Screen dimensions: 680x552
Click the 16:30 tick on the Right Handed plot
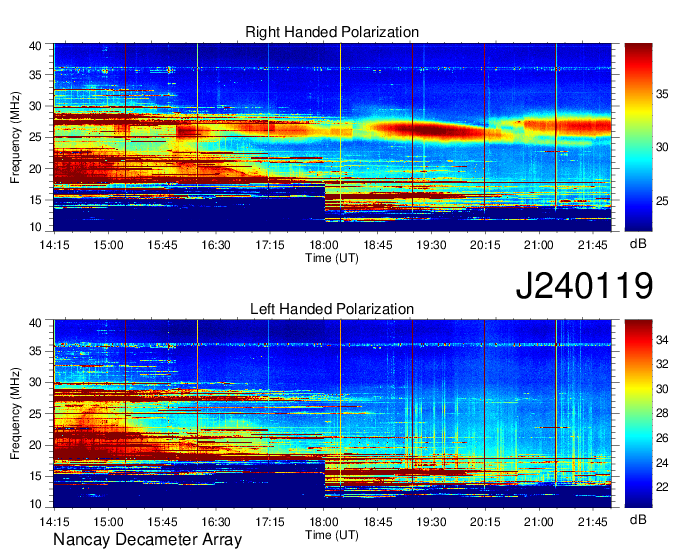[216, 245]
